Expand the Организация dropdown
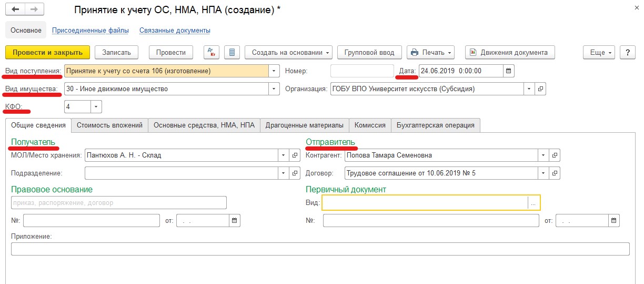Viewport: 644px width, 284px height. pyautogui.click(x=529, y=89)
